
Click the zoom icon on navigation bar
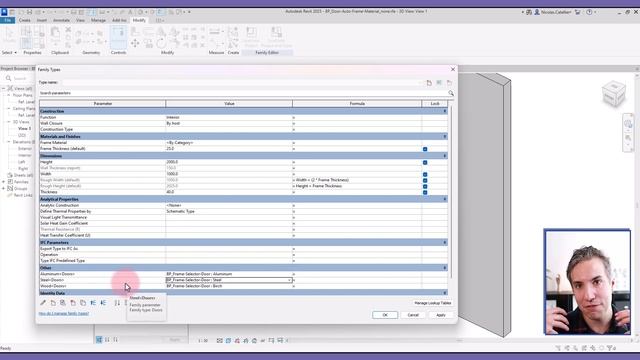[x=628, y=139]
